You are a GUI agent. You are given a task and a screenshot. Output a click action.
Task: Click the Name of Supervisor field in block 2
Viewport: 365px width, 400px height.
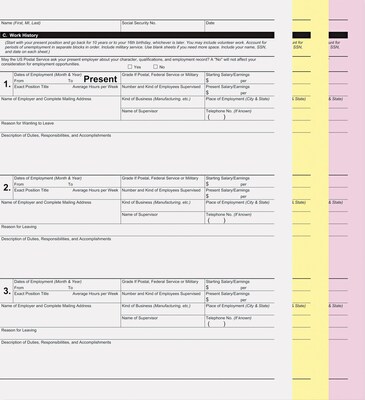[162, 218]
